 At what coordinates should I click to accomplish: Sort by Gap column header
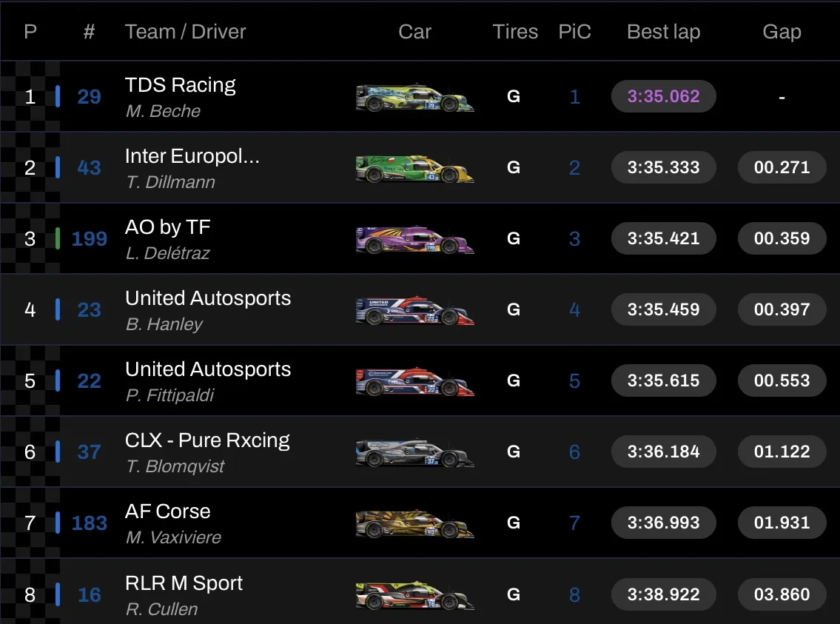[x=782, y=32]
